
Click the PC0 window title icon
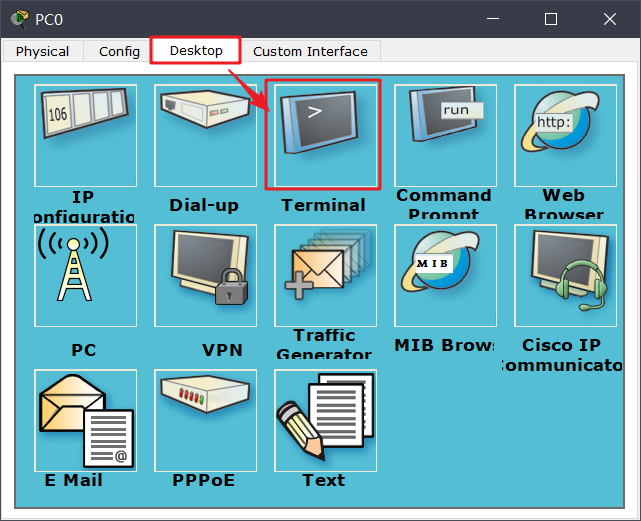19,19
